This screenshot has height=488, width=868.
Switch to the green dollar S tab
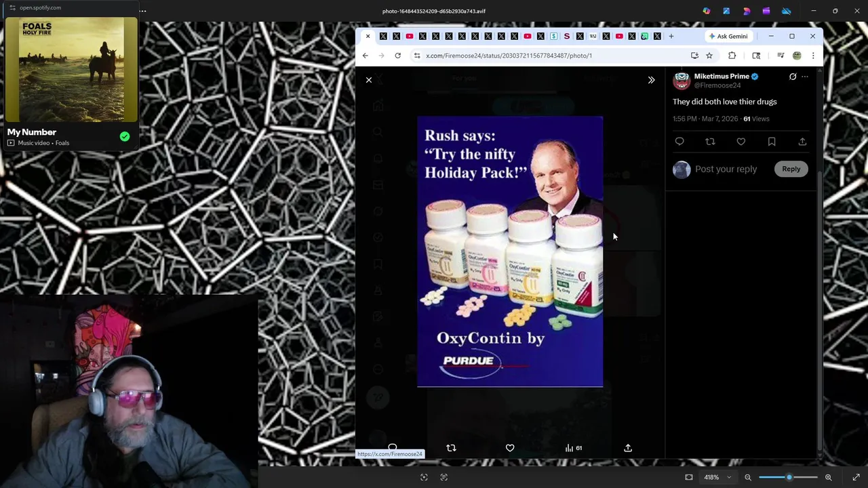click(x=553, y=36)
